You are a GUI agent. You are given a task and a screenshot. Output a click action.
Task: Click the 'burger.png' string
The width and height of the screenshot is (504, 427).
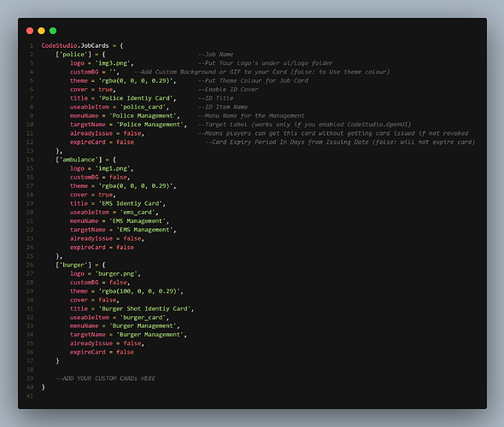116,274
